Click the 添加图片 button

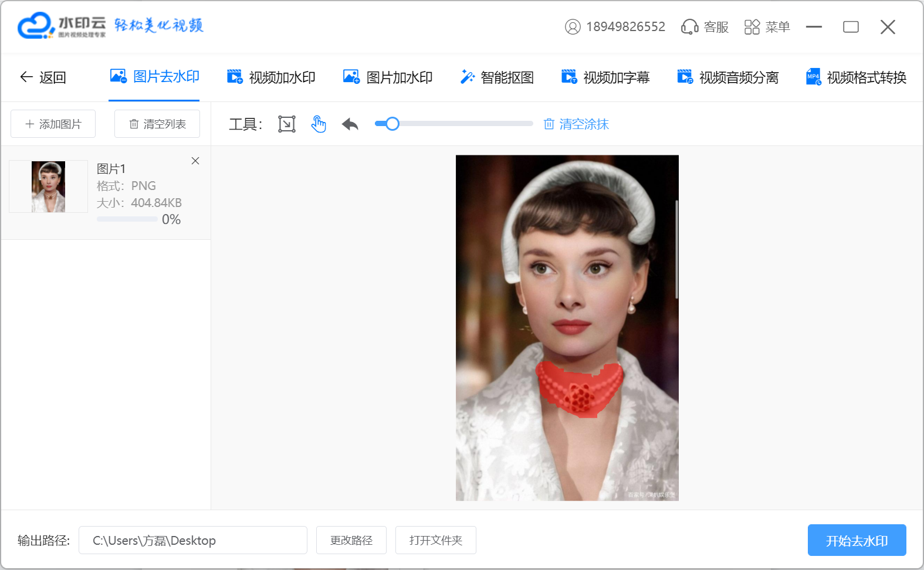[x=53, y=124]
